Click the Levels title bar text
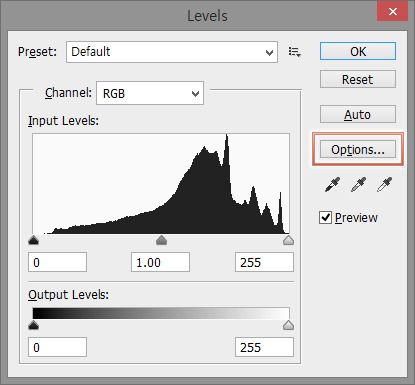Viewport: 415px width, 385px height. (x=207, y=16)
